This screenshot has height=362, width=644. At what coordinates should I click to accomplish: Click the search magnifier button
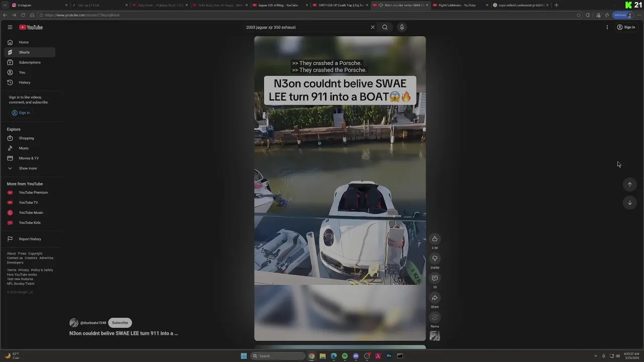pos(385,27)
